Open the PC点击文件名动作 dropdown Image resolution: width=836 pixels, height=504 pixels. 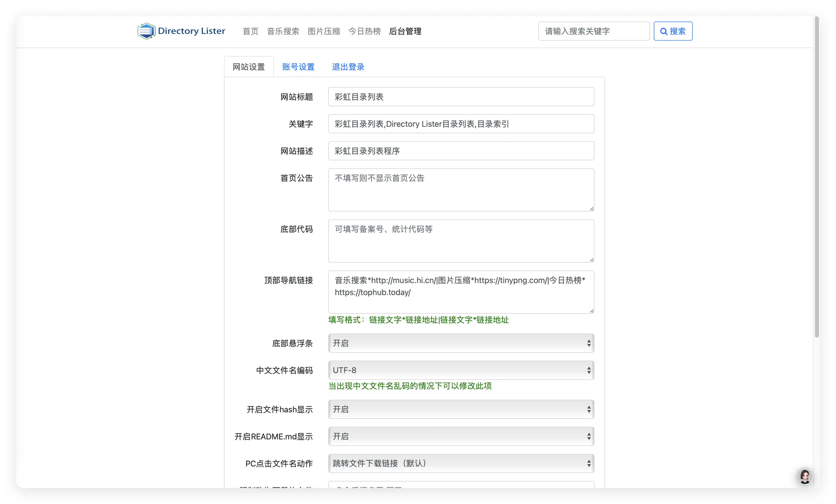pos(460,463)
